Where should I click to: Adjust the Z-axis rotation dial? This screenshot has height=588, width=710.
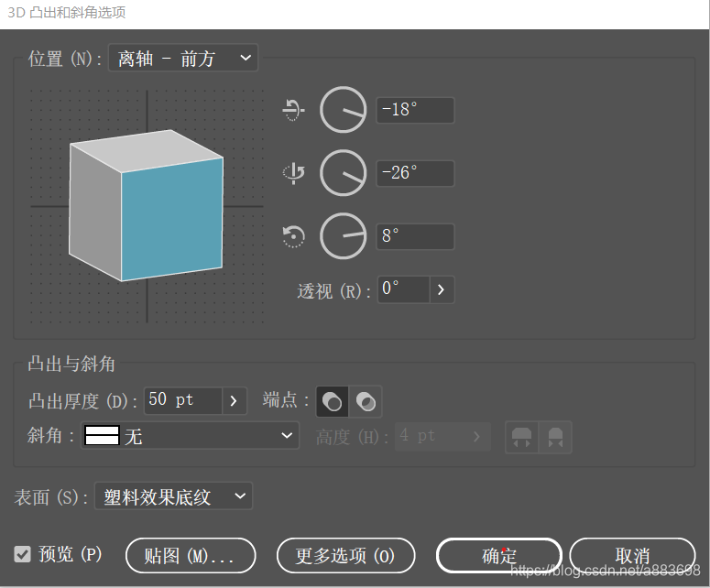[x=344, y=235]
